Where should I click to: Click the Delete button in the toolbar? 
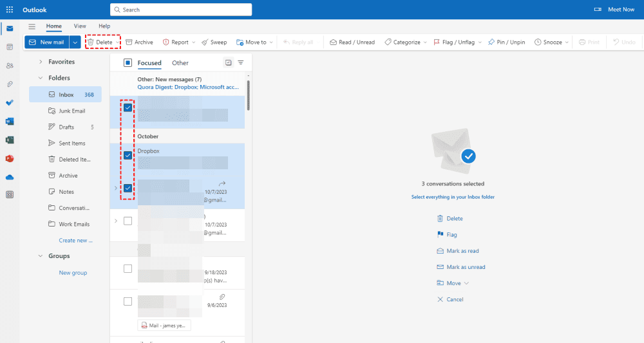coord(100,42)
